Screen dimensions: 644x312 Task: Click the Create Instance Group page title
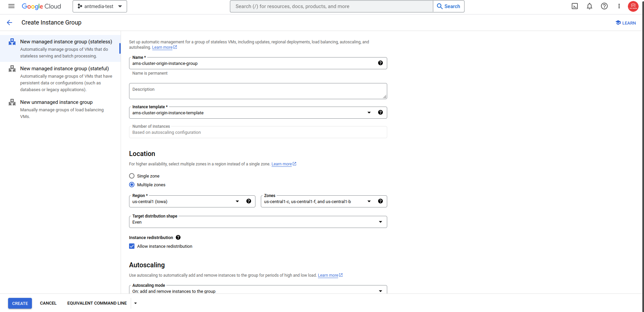pos(51,23)
